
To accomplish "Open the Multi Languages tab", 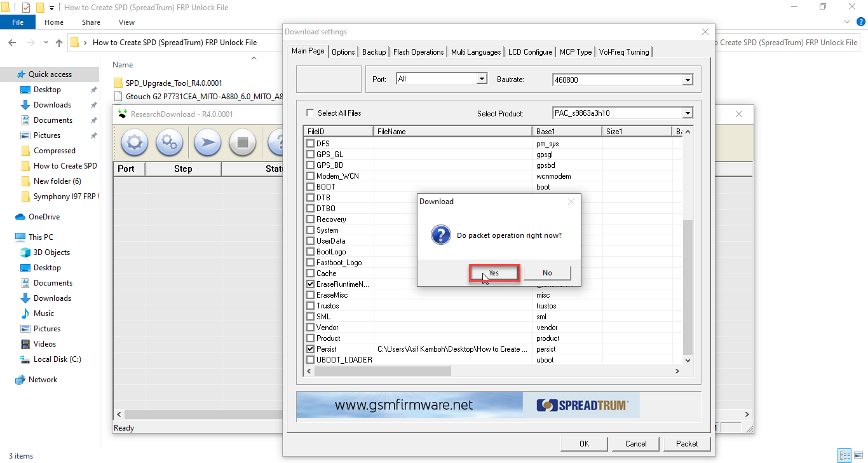I will [x=476, y=52].
